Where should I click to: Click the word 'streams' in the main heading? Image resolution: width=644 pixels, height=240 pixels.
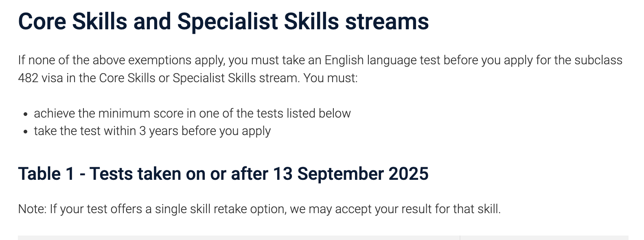pos(387,22)
